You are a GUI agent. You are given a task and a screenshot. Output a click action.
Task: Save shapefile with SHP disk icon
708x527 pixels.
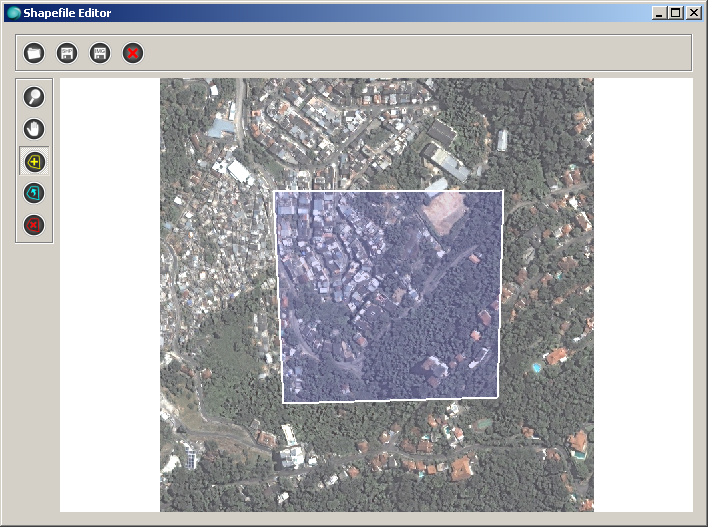point(67,53)
